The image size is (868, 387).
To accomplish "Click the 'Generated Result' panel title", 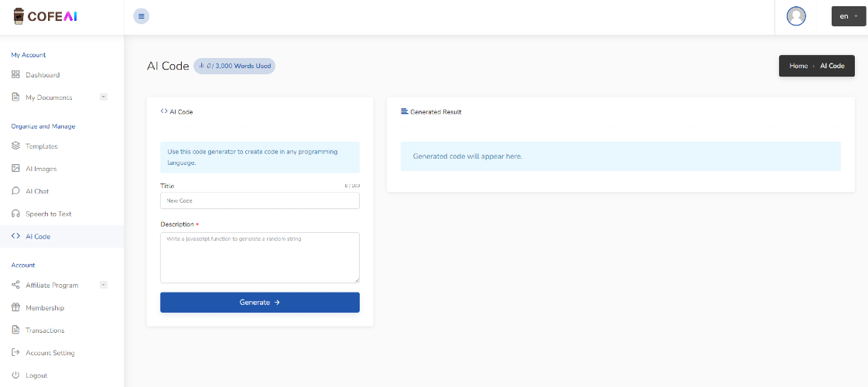I will tap(436, 111).
